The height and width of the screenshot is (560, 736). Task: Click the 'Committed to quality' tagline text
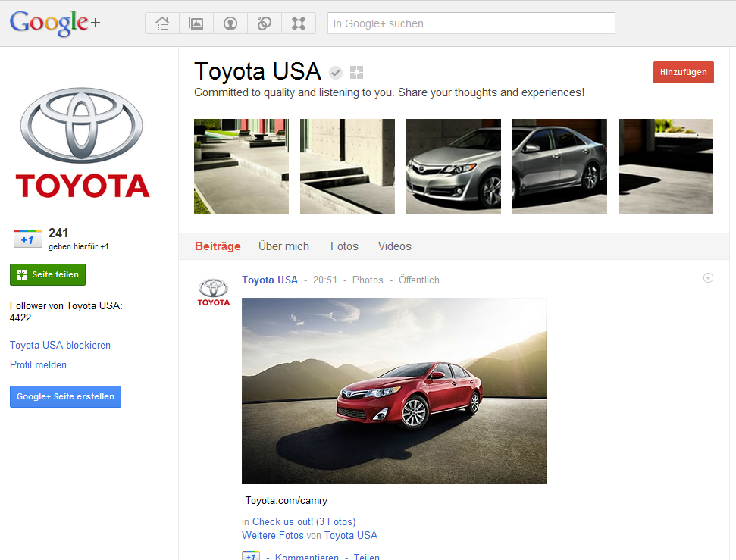(x=390, y=92)
